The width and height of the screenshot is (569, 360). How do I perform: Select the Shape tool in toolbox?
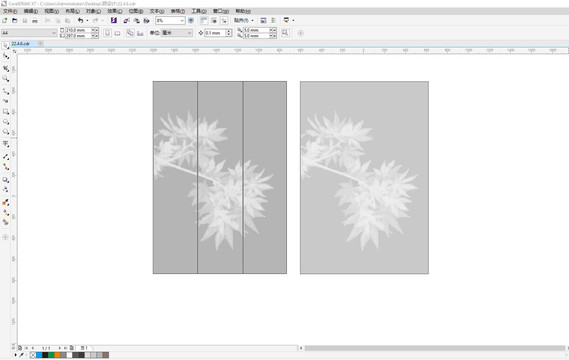coord(5,56)
